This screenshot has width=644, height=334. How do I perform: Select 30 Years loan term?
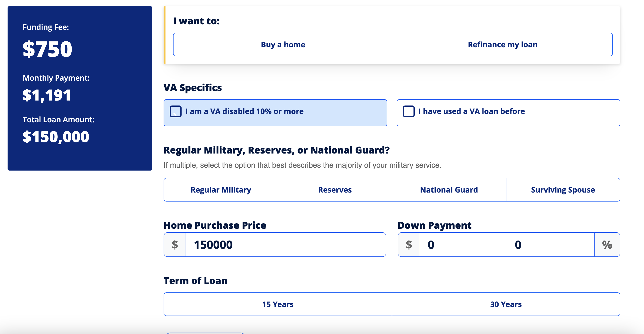click(506, 304)
